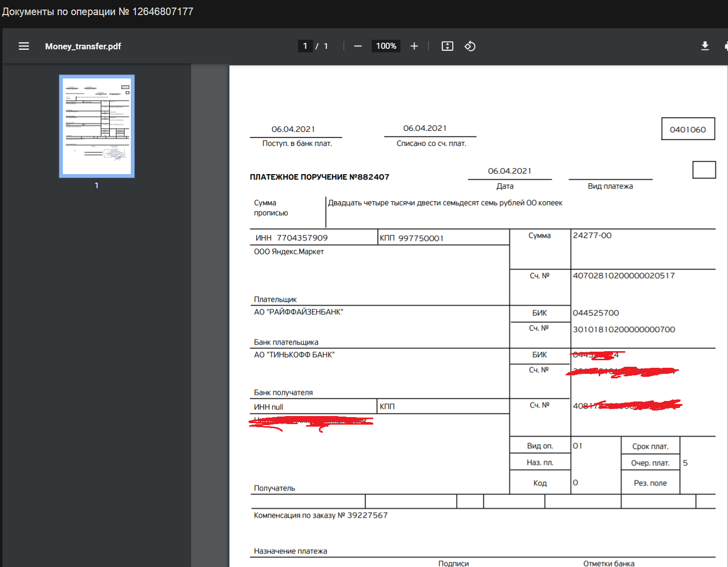Click the payer INN 7704357909
The image size is (728, 567).
pyautogui.click(x=302, y=238)
